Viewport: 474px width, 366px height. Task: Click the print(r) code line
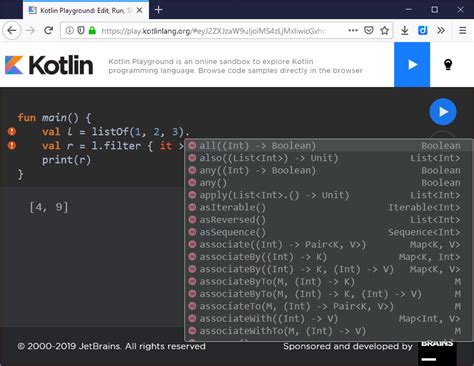(66, 160)
